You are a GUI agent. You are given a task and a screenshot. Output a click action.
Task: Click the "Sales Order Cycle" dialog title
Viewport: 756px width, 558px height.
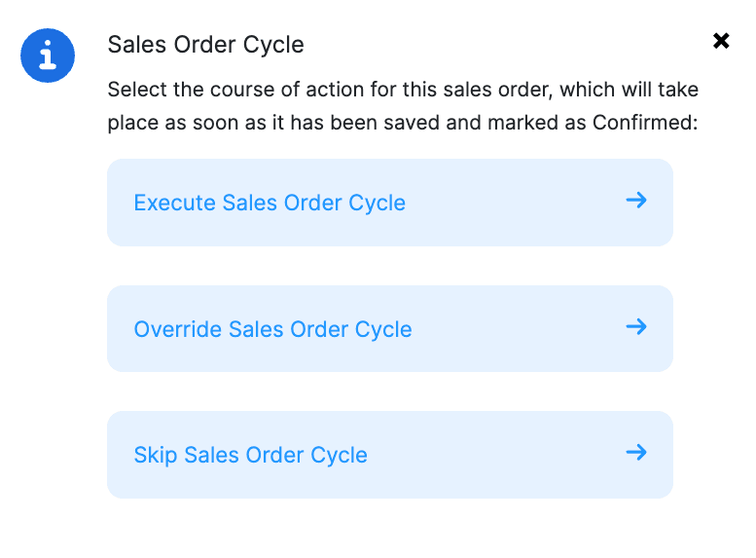pyautogui.click(x=205, y=45)
